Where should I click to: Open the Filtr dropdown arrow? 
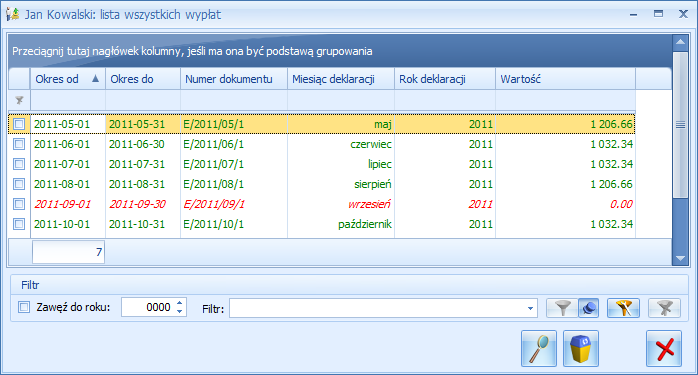[530, 308]
